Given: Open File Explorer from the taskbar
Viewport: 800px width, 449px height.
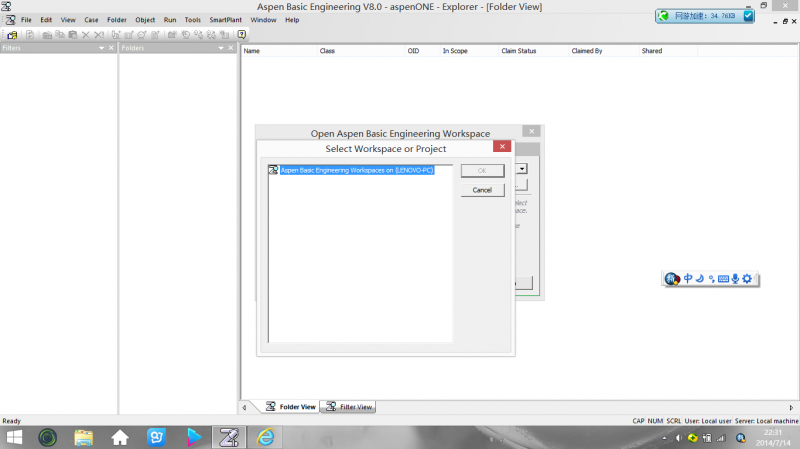Looking at the screenshot, I should [x=84, y=438].
